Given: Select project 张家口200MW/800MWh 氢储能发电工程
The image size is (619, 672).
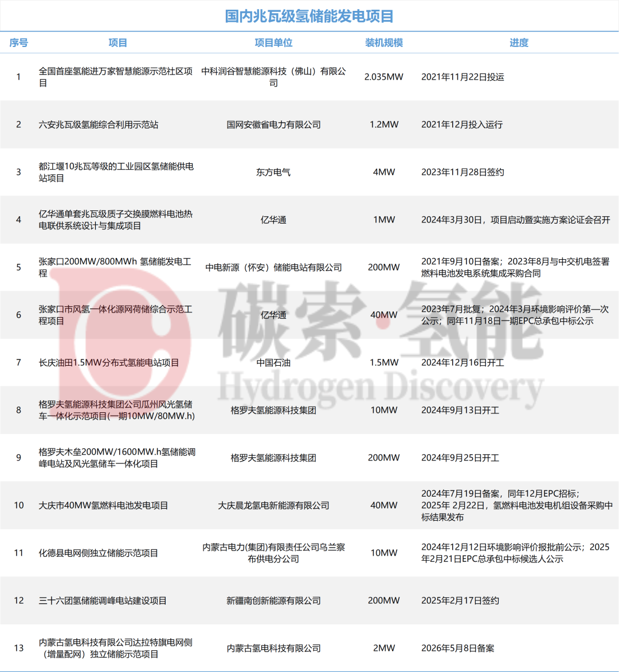Looking at the screenshot, I should point(115,267).
